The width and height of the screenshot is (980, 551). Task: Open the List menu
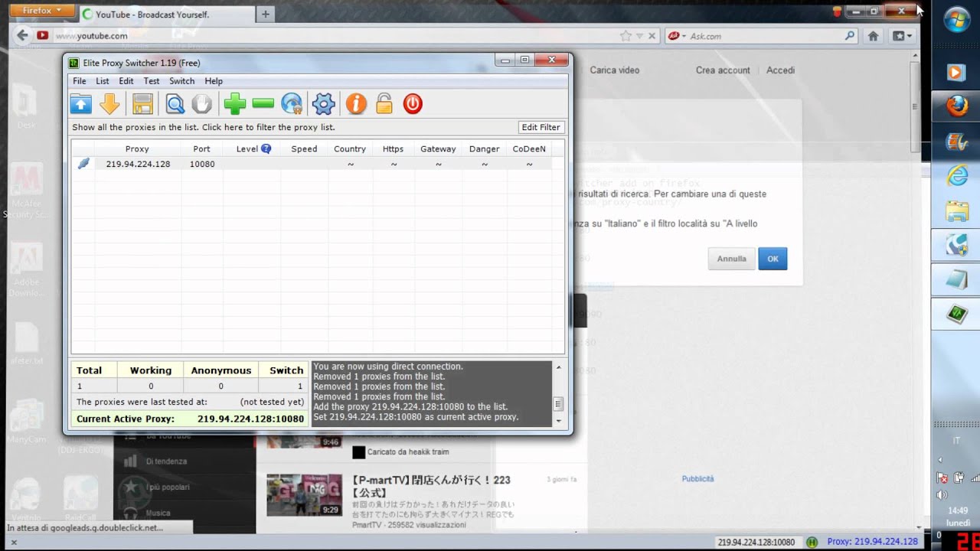(103, 81)
